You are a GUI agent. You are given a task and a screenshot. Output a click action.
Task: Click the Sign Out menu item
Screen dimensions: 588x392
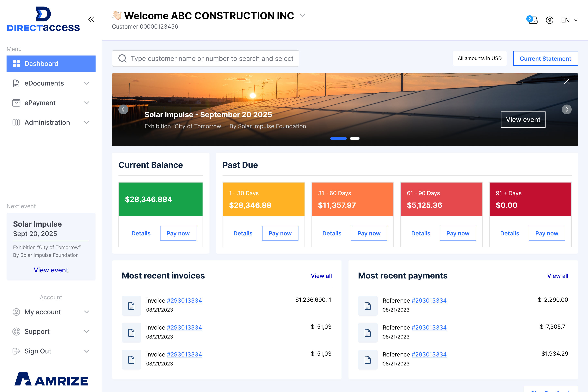[x=51, y=351]
